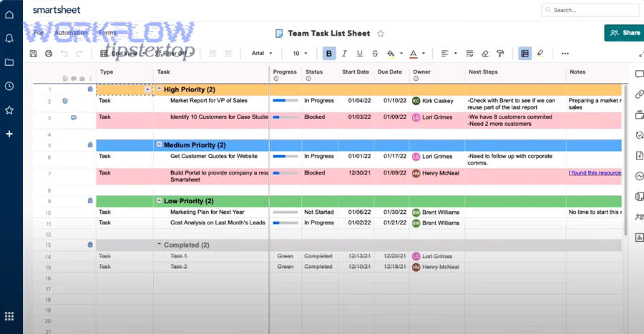The image size is (644, 334).
Task: Collapse the Completed section
Action: point(160,244)
